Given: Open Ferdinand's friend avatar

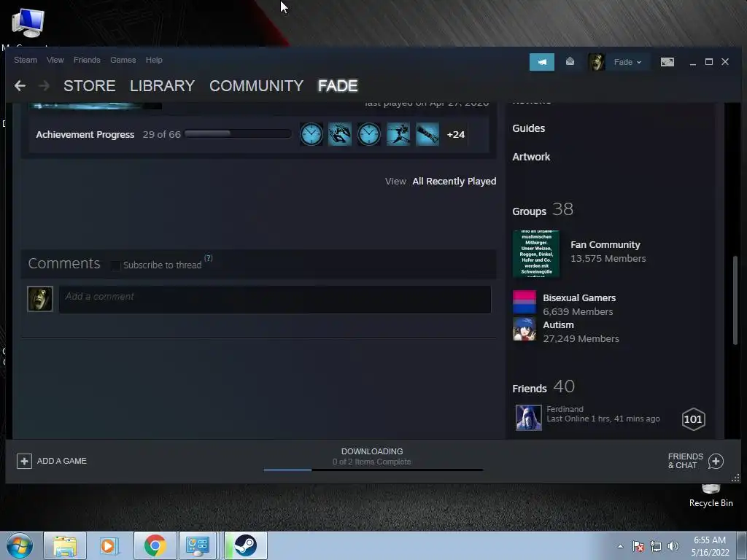Looking at the screenshot, I should [528, 418].
